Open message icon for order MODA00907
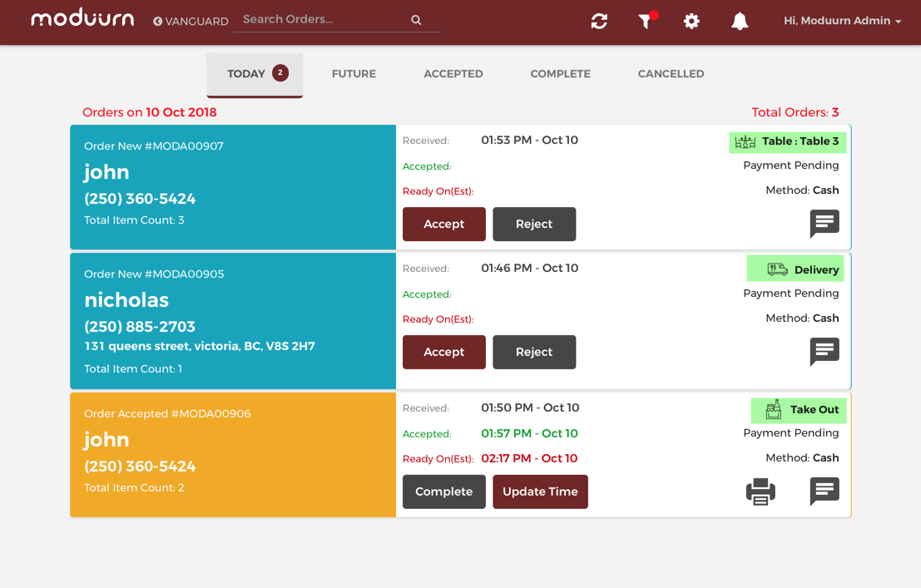 click(824, 224)
